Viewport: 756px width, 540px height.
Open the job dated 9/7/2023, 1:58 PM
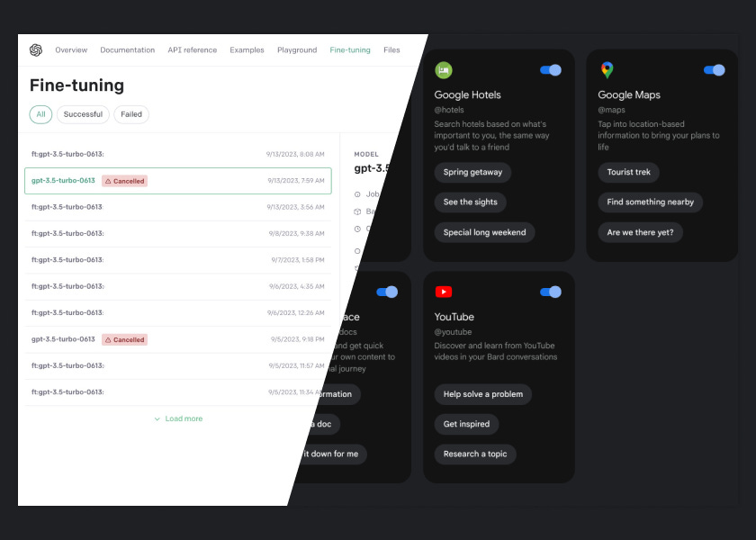(178, 260)
